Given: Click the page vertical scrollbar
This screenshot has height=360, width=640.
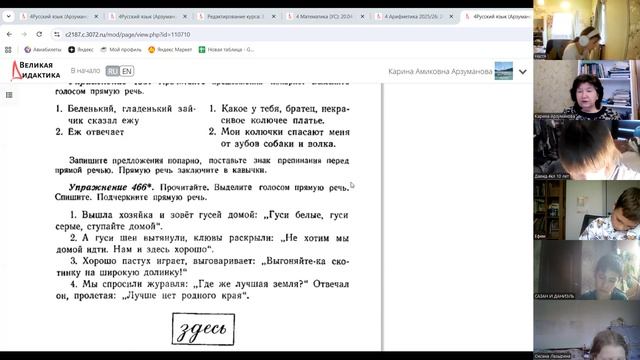Looking at the screenshot, I should click(x=382, y=216).
